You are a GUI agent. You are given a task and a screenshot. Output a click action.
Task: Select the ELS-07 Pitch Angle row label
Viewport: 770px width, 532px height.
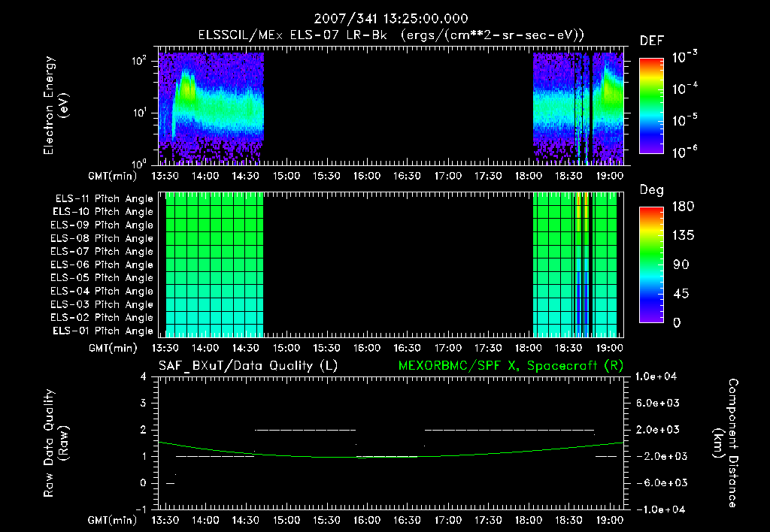[102, 251]
